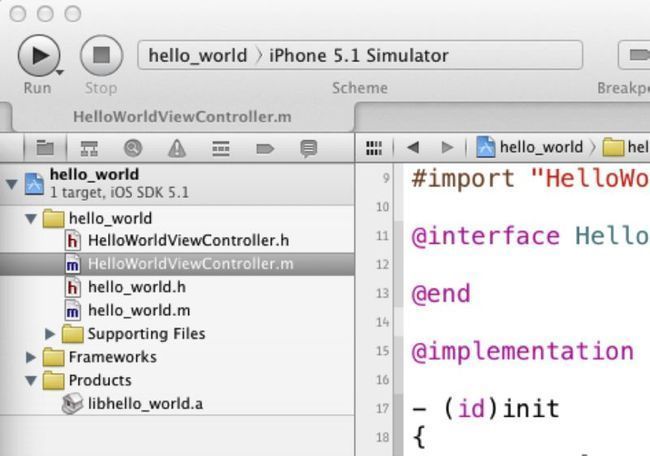Click the #import line in editor
The width and height of the screenshot is (650, 456).
pyautogui.click(x=530, y=179)
